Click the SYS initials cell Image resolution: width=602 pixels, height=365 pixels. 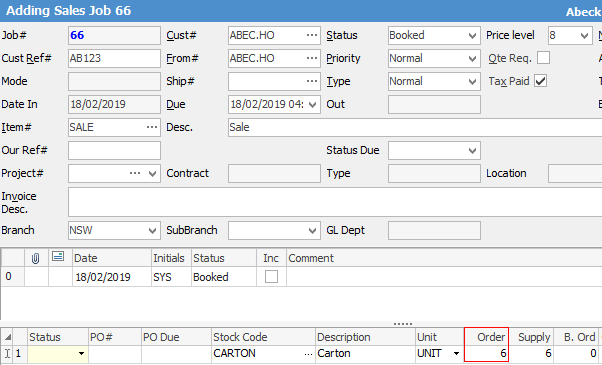click(x=171, y=277)
